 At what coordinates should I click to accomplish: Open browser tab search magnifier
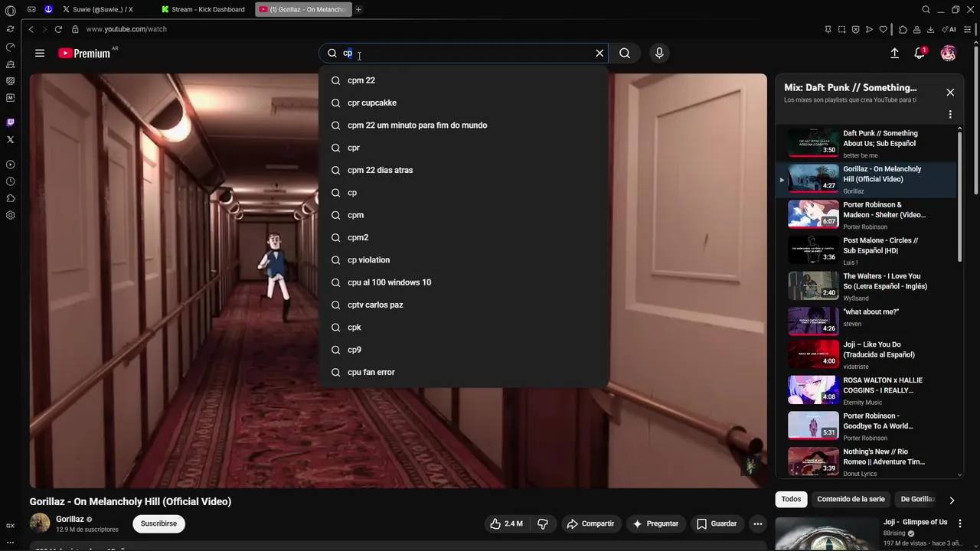coord(926,9)
